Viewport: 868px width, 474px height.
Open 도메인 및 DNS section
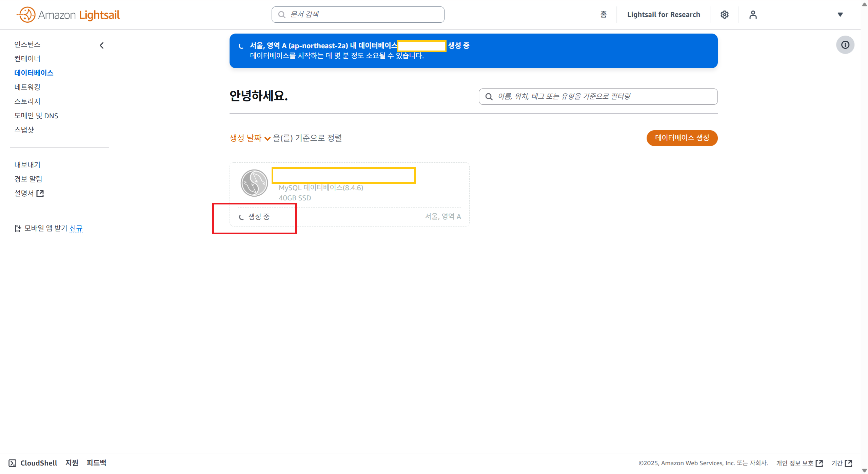click(x=36, y=116)
